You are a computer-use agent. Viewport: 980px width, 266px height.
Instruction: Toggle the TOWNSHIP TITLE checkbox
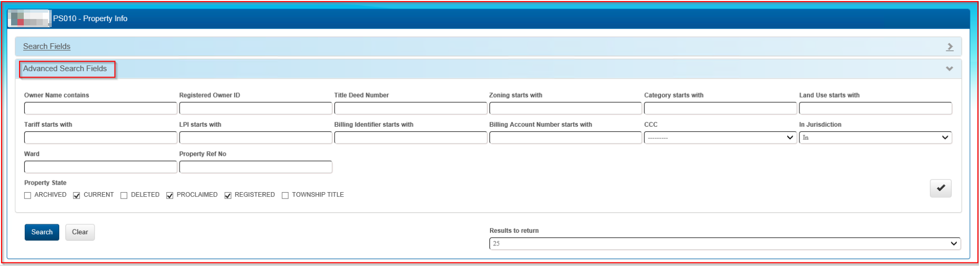pos(285,196)
